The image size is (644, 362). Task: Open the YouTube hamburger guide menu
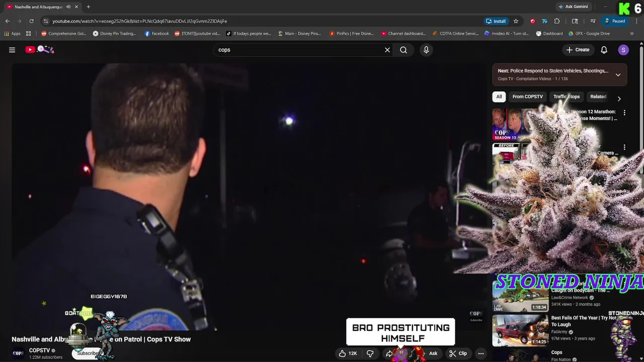12,50
